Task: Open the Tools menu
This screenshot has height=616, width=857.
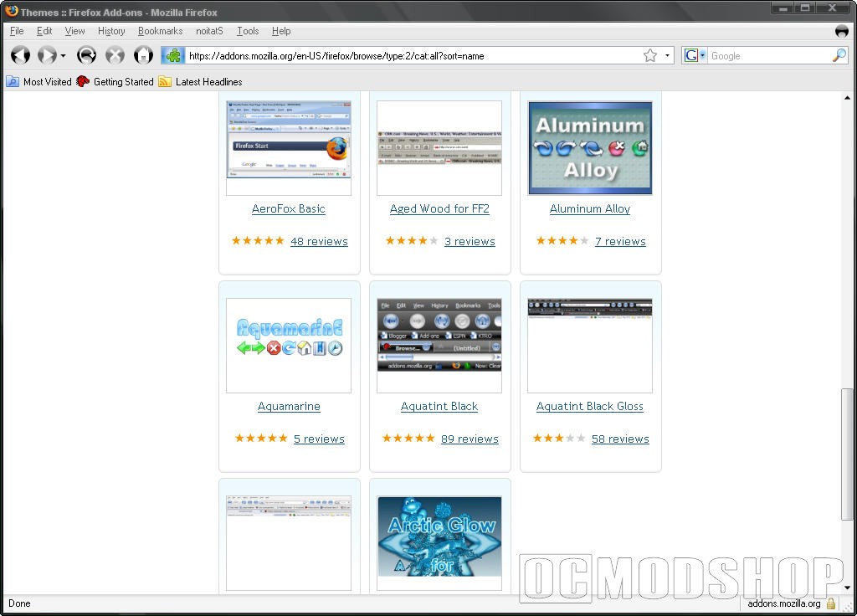Action: (248, 31)
